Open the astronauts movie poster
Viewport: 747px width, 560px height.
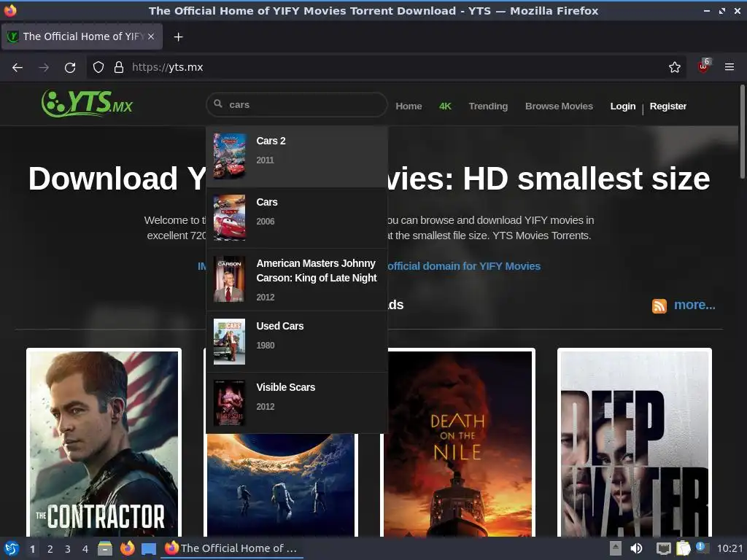point(281,485)
